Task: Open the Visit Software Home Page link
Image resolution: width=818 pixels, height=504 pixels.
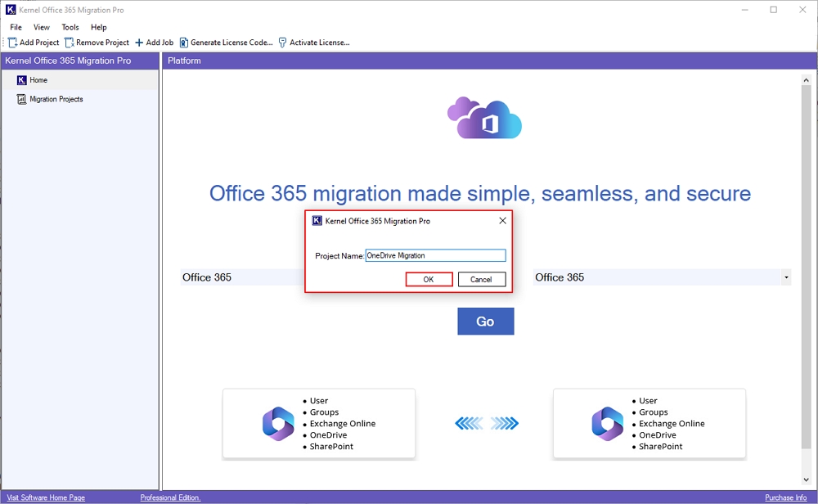Action: coord(45,497)
